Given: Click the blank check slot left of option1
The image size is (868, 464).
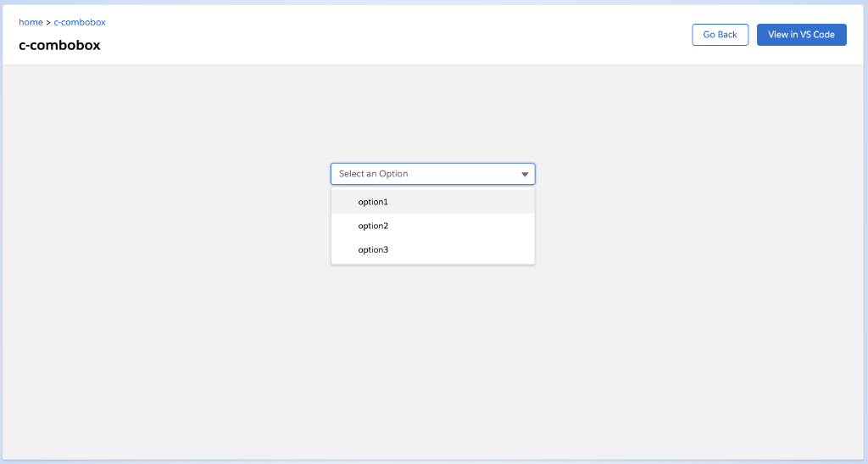Looking at the screenshot, I should (345, 202).
